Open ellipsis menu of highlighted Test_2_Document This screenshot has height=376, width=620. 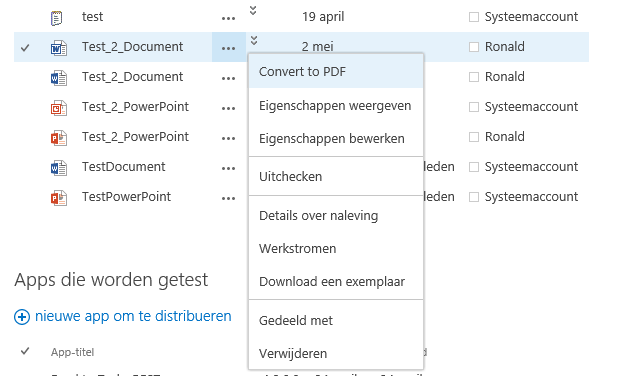coord(229,48)
